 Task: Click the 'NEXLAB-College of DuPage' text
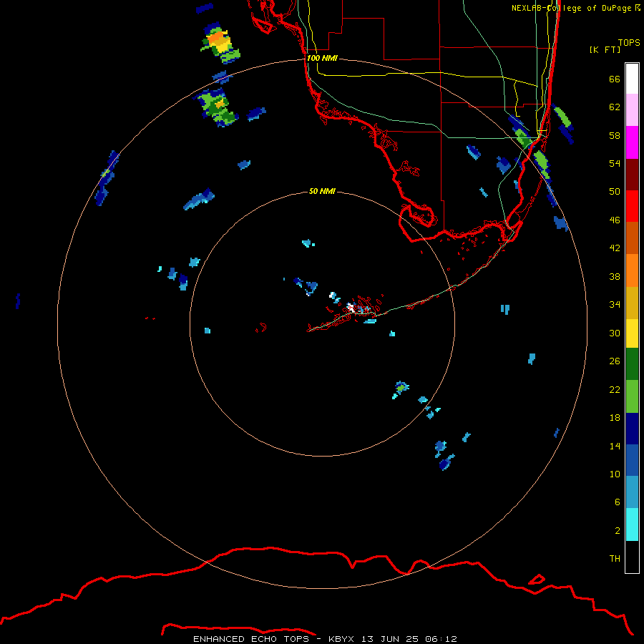tap(571, 8)
